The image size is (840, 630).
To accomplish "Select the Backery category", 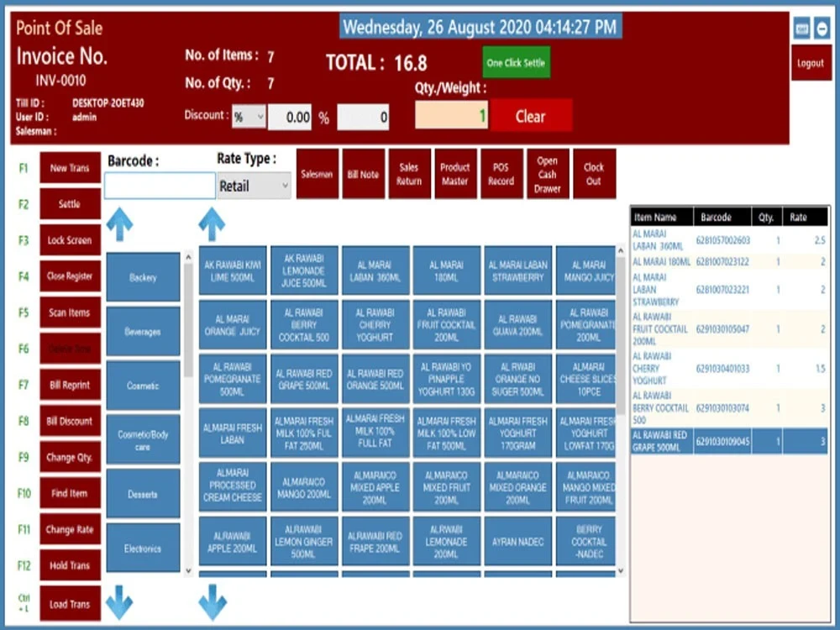I will [143, 277].
